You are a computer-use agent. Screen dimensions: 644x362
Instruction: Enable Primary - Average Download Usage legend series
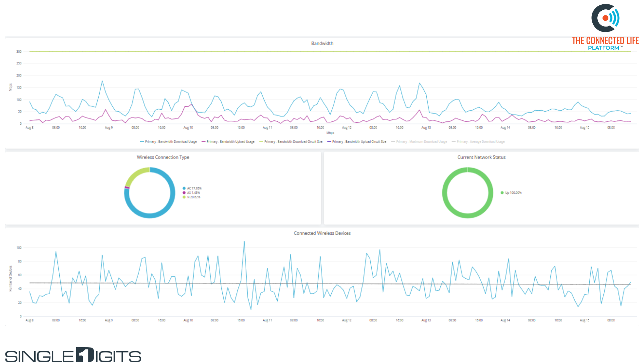478,142
